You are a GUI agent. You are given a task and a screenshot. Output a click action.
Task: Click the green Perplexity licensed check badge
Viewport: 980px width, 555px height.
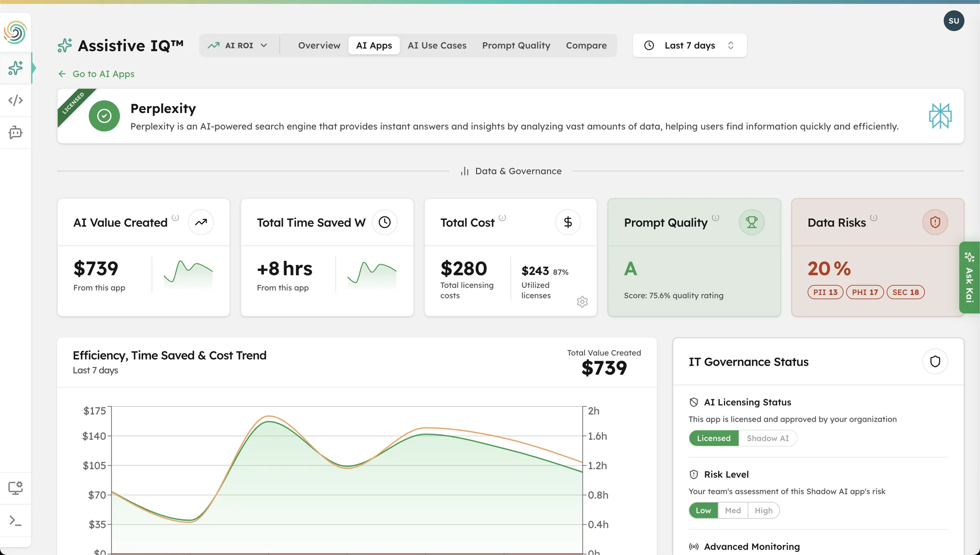coord(104,116)
